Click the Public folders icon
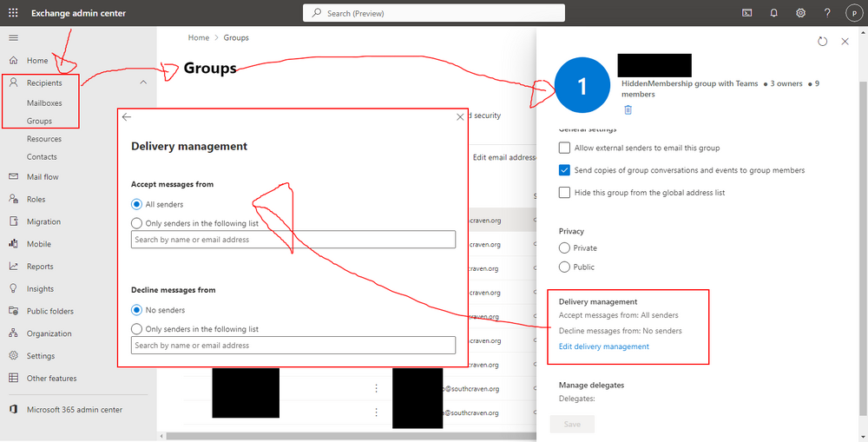Screen dimensions: 868x442 14,311
